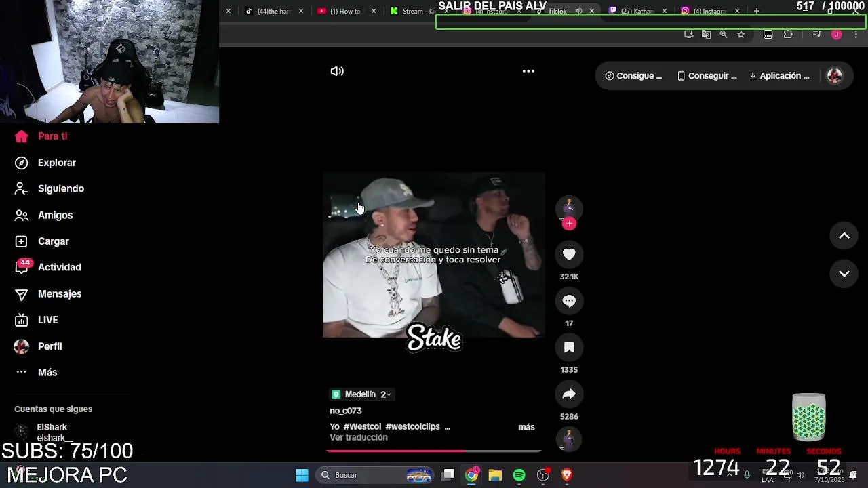Expand the Más menu
The width and height of the screenshot is (868, 488).
(36, 372)
